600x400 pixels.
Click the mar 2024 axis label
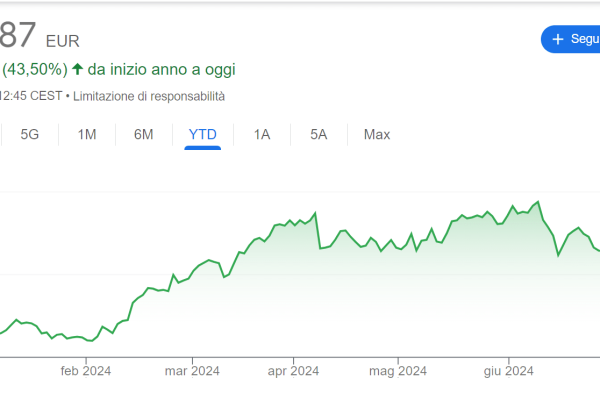(192, 372)
